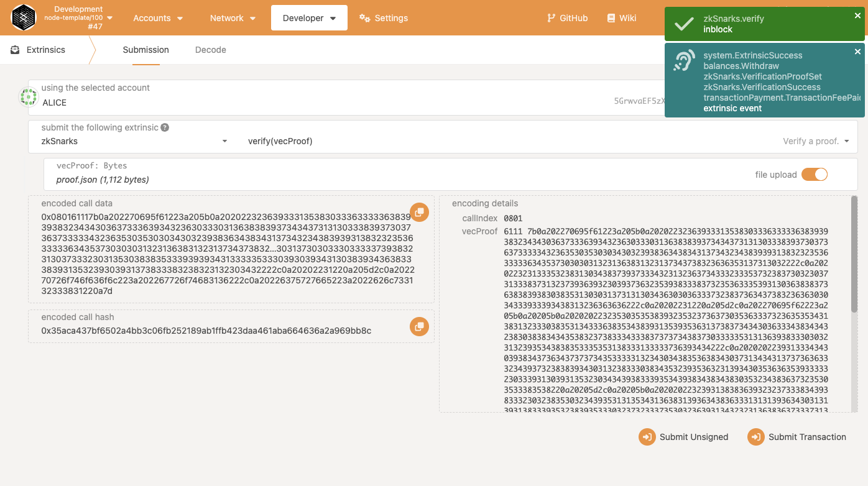
Task: Open the Accounts menu
Action: click(x=158, y=18)
